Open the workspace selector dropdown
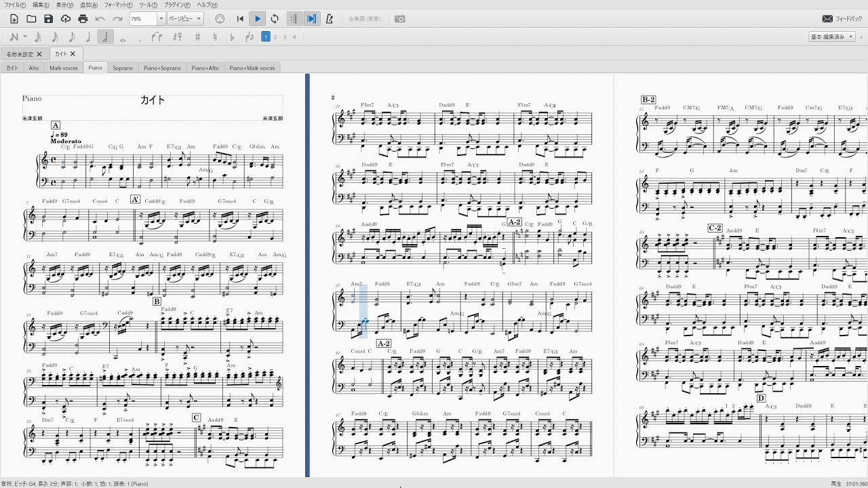The width and height of the screenshot is (868, 488). point(832,37)
